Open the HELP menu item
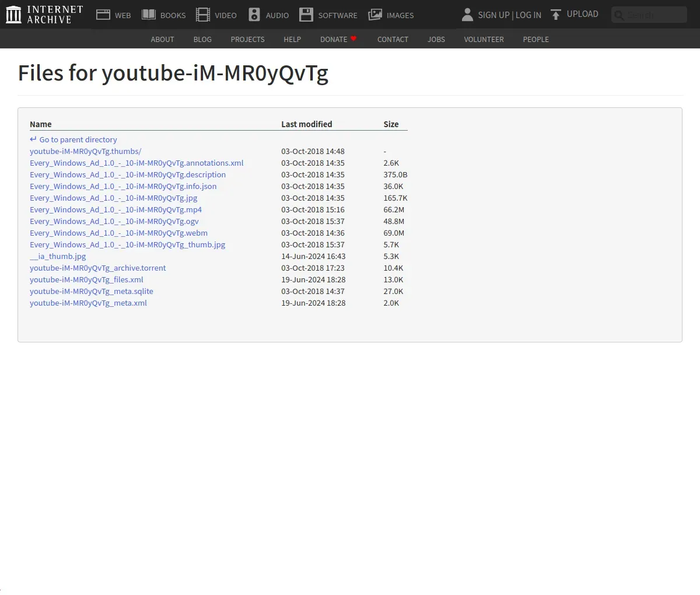Image resolution: width=700 pixels, height=595 pixels. (292, 39)
